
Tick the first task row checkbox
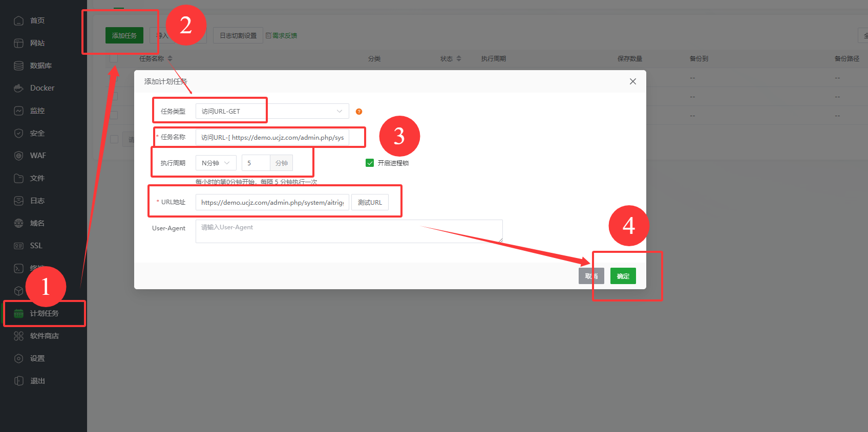pyautogui.click(x=114, y=78)
